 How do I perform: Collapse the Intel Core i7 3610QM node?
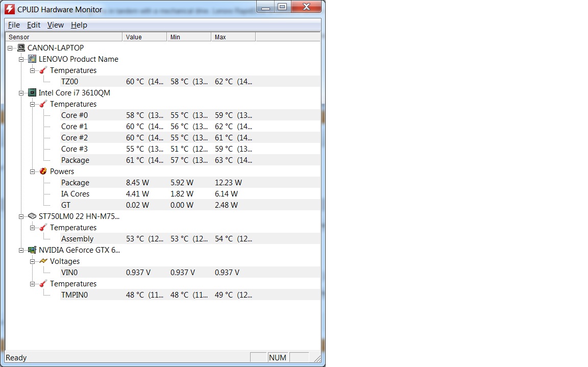(21, 93)
